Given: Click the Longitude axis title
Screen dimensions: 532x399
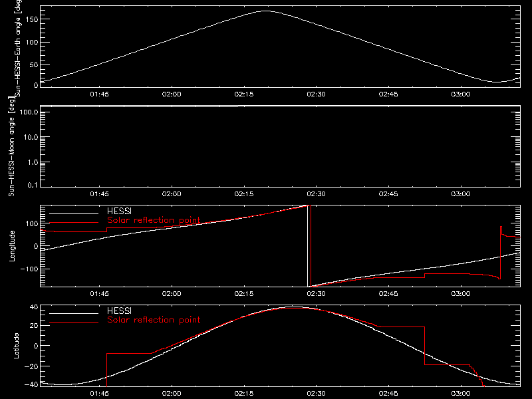Looking at the screenshot, I should (x=12, y=246).
